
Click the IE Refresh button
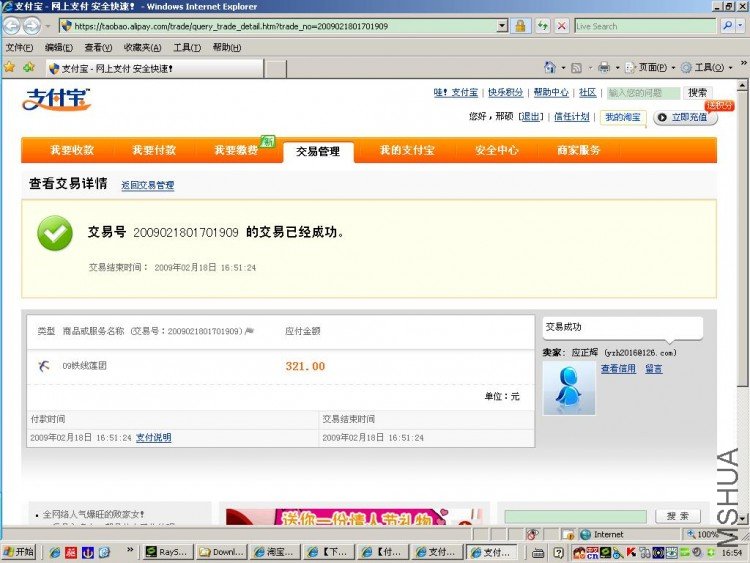point(543,26)
